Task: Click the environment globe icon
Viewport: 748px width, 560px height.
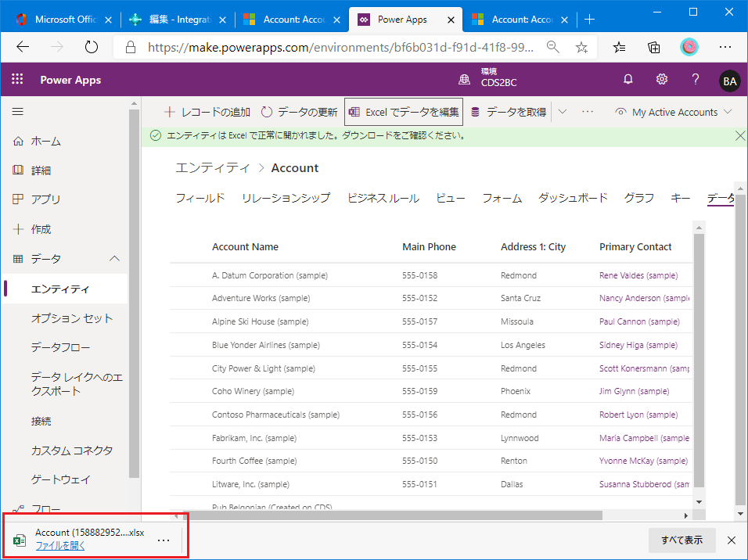Action: (x=464, y=80)
